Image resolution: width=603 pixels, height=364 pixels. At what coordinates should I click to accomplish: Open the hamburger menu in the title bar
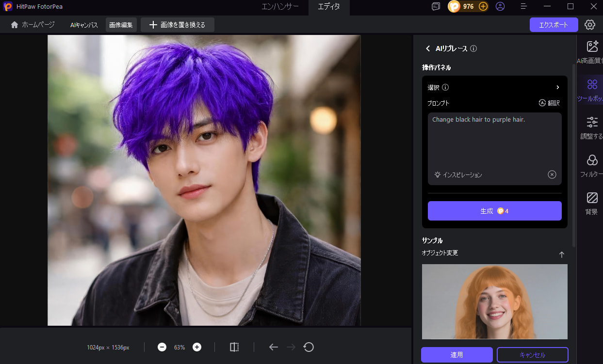[523, 7]
